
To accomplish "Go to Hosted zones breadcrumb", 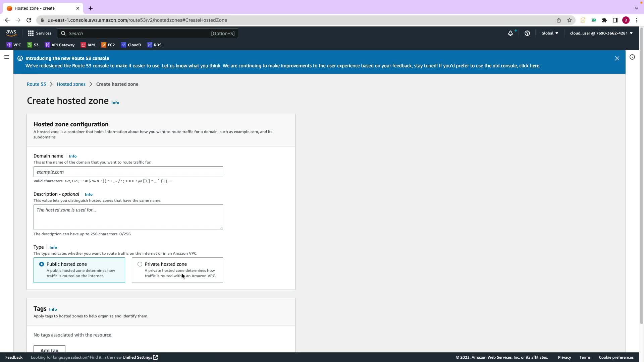I will pos(71,84).
